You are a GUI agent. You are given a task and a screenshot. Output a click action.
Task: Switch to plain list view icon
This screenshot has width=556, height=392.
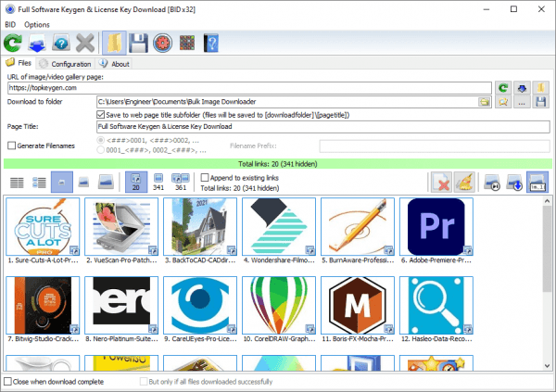17,183
